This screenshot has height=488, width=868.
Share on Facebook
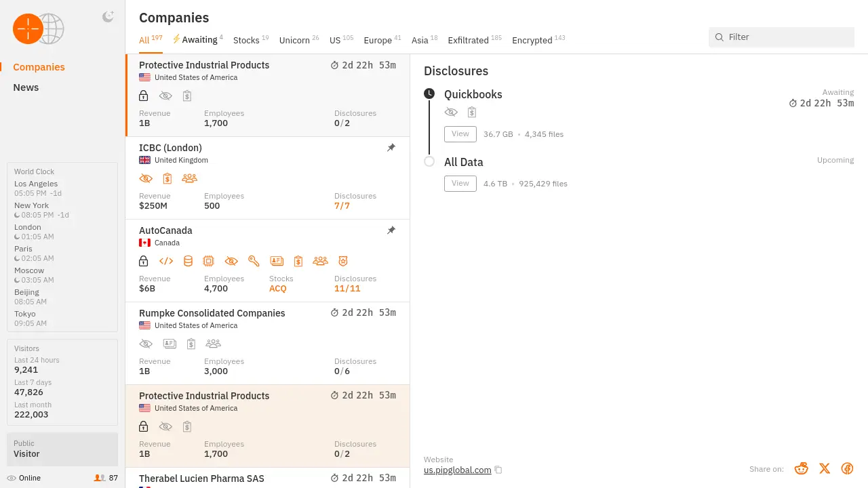pos(847,468)
